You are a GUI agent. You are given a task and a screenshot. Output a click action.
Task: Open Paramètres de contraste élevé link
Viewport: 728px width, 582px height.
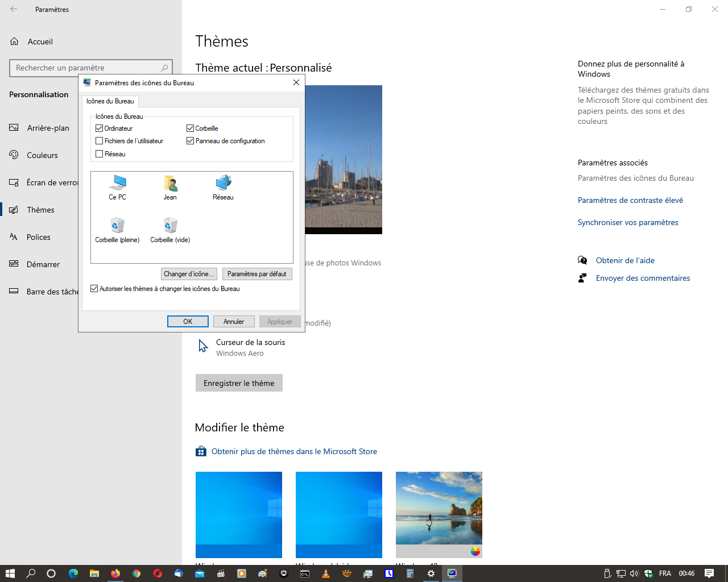(x=630, y=200)
